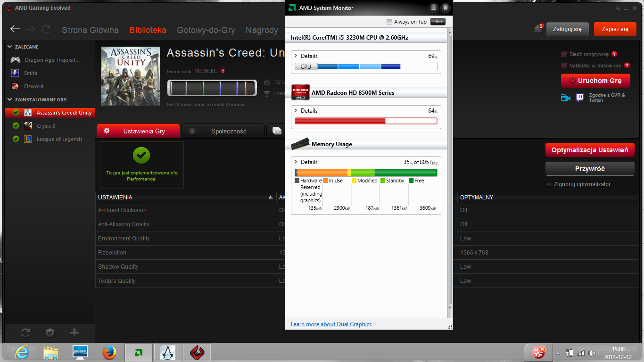644x362 pixels.
Task: Click the game rank progress bar
Action: coord(212,88)
